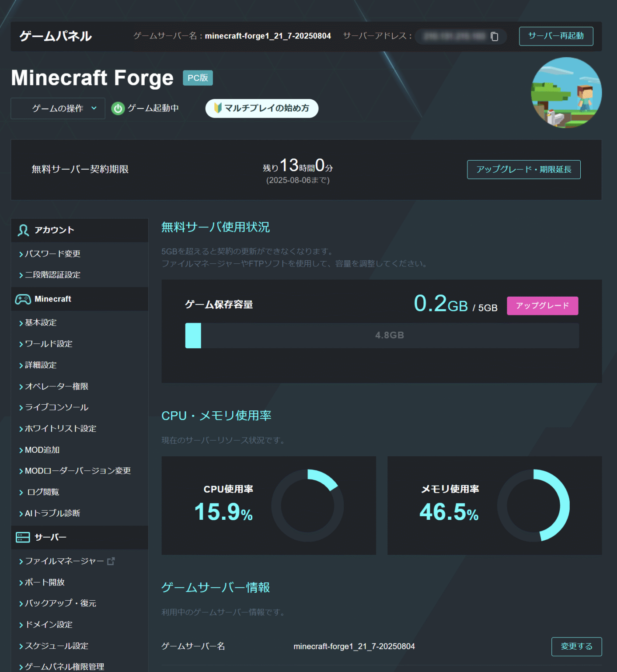Click the pink アップグレード button
The height and width of the screenshot is (672, 617).
542,305
